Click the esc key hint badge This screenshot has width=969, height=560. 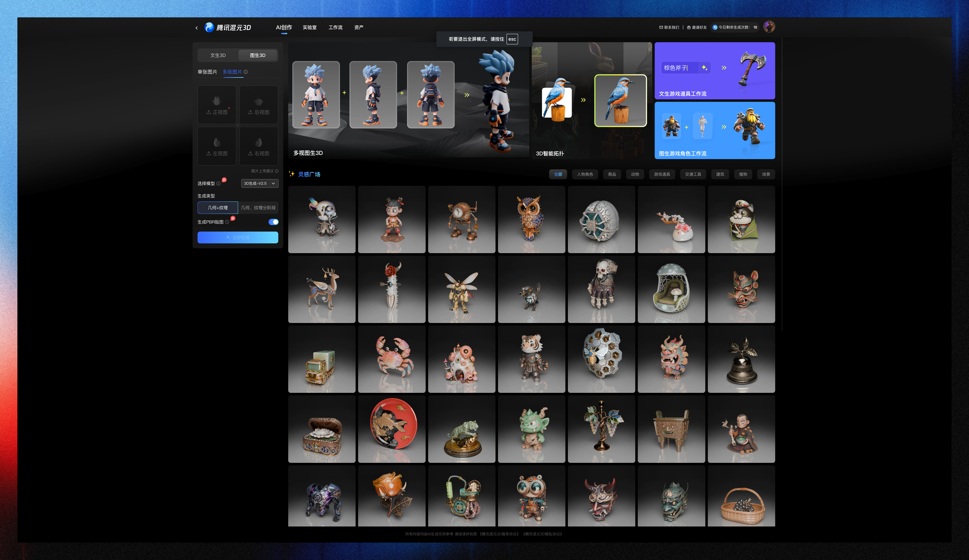coord(512,39)
